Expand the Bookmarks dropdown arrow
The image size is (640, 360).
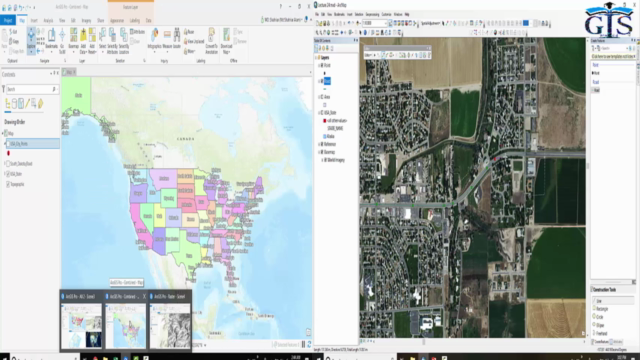coord(51,52)
